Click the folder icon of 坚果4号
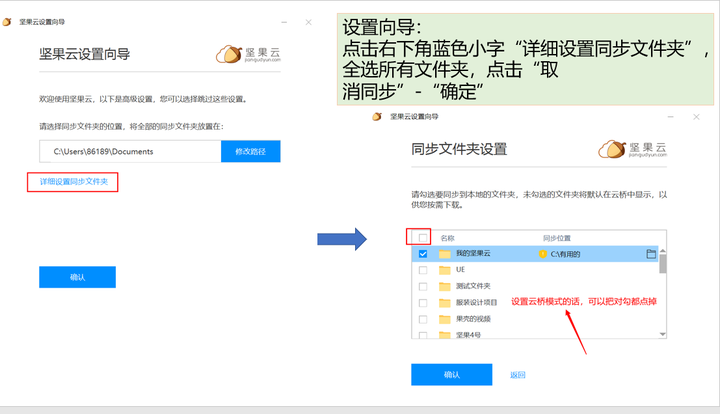720x414 pixels. [444, 335]
